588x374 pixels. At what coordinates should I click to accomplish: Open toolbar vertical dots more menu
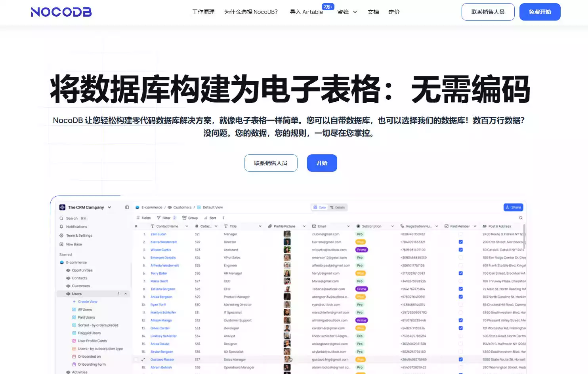pos(223,218)
